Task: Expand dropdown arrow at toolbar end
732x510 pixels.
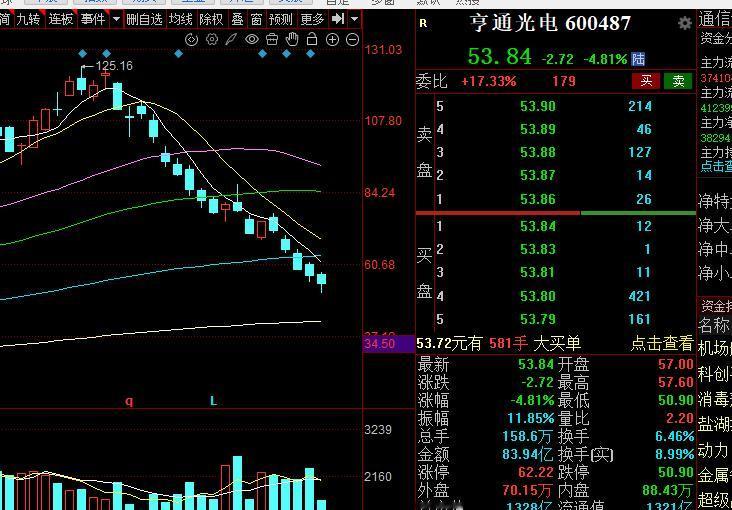Action: (355, 19)
